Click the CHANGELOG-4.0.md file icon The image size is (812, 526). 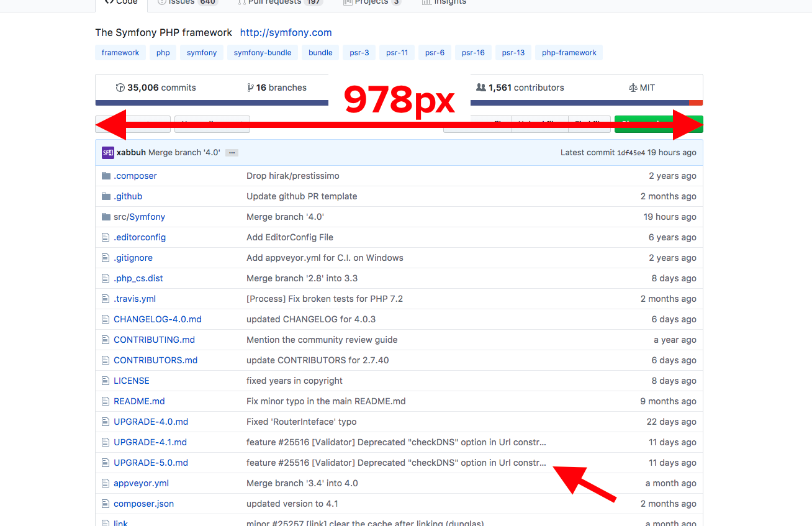pos(106,319)
